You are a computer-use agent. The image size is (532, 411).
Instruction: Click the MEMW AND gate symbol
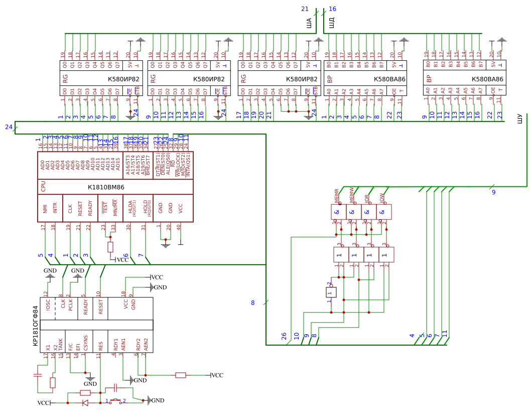click(353, 212)
